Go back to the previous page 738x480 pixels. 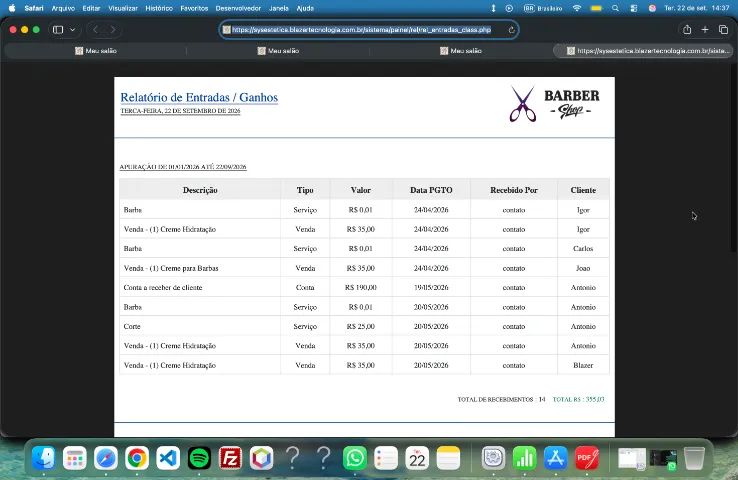[x=96, y=30]
